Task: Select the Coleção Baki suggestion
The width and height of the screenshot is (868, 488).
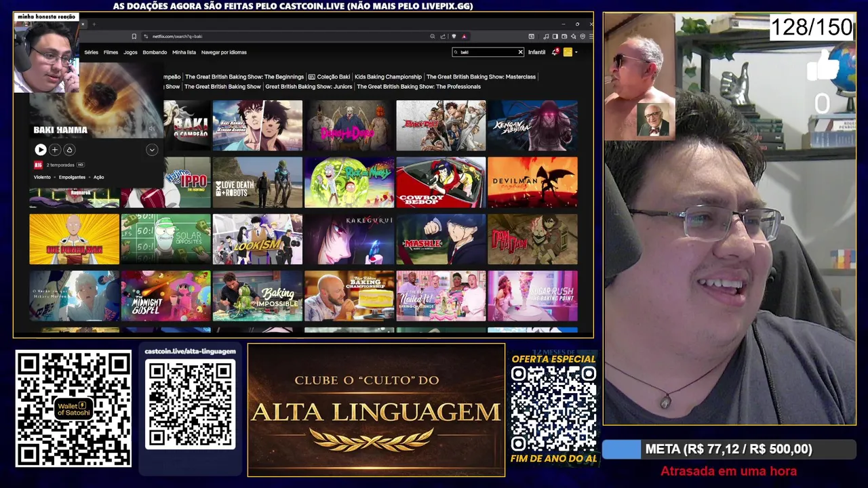Action: pos(329,77)
